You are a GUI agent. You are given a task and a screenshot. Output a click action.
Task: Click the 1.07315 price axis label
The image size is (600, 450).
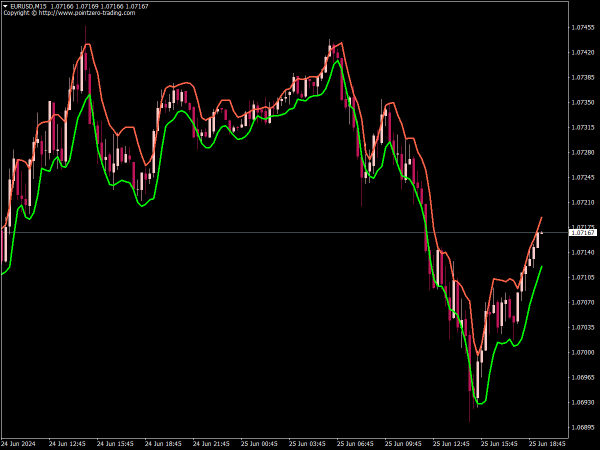(583, 127)
